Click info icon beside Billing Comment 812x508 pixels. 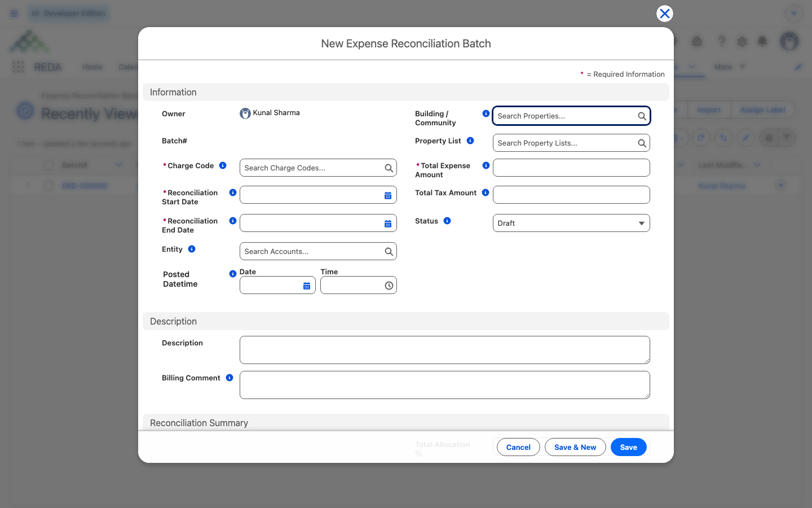coord(230,378)
